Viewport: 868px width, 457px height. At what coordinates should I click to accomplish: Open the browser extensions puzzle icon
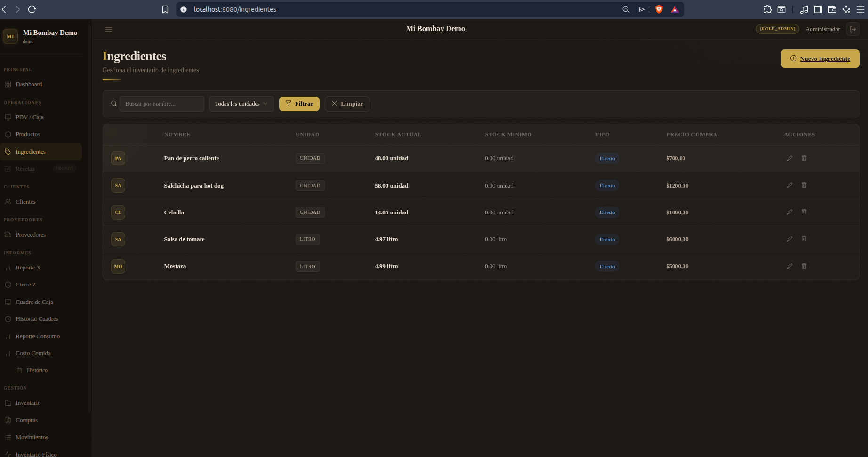coord(767,9)
